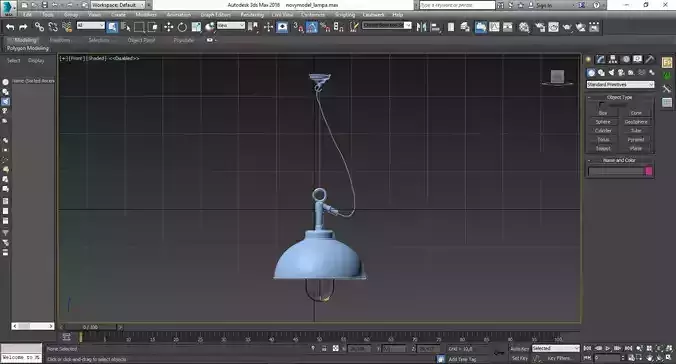This screenshot has width=676, height=364.
Task: Open the Hierarchy command panel tab
Action: click(x=613, y=60)
